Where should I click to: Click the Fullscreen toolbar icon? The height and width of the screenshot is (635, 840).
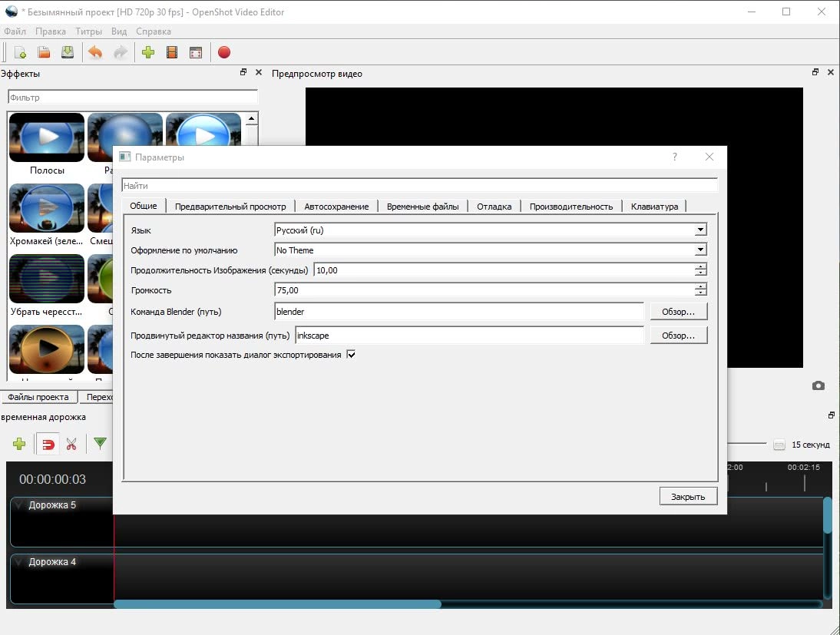point(196,52)
